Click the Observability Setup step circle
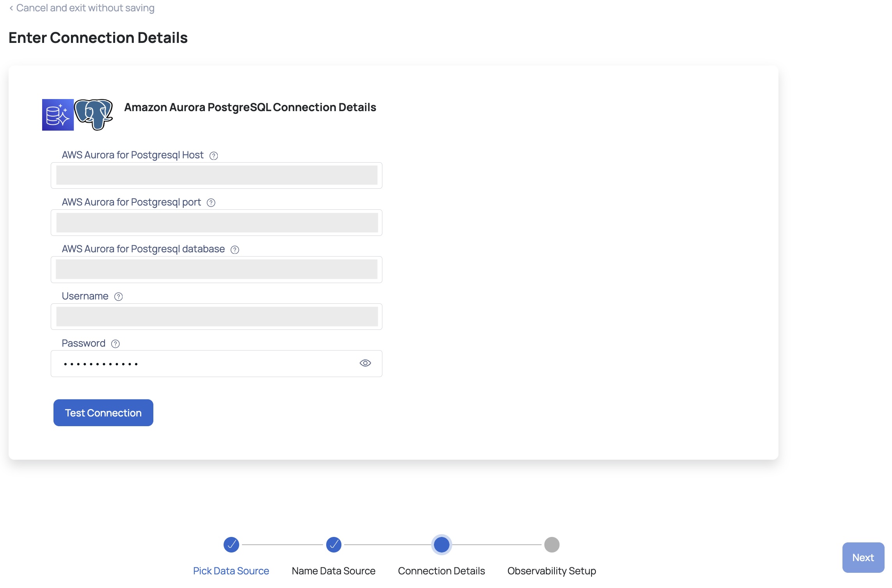This screenshot has width=892, height=588. [x=552, y=545]
